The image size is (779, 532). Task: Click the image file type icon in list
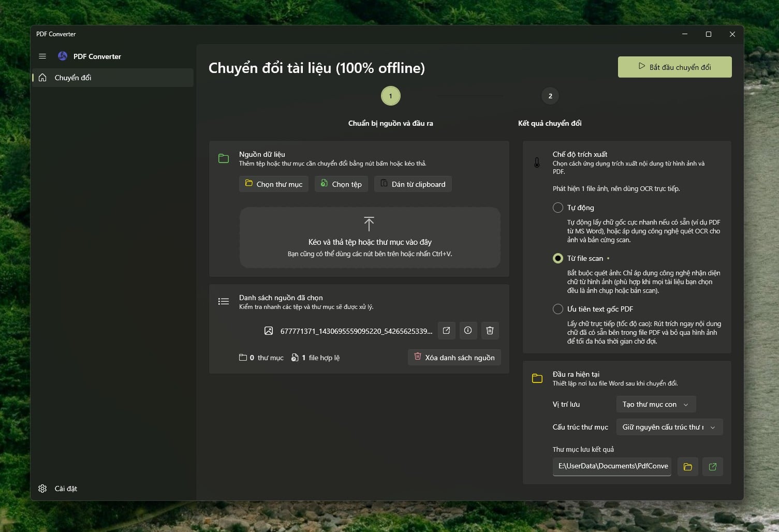click(269, 331)
